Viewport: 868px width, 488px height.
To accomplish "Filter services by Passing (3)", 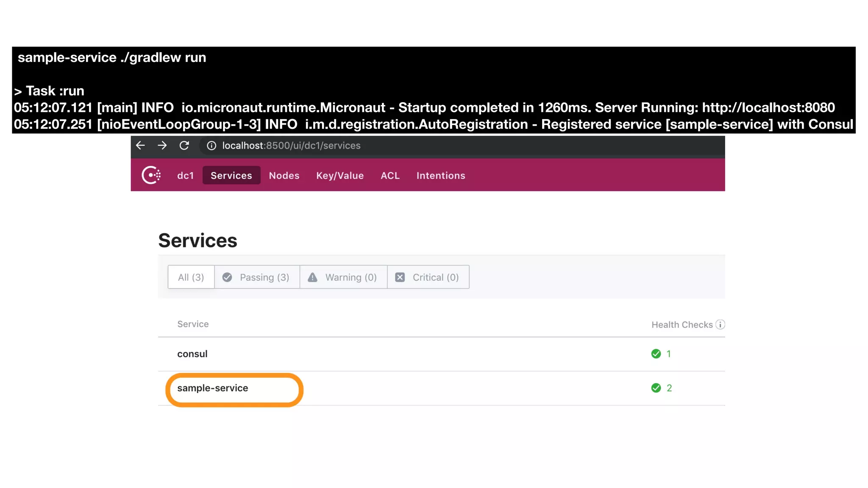I will point(257,277).
